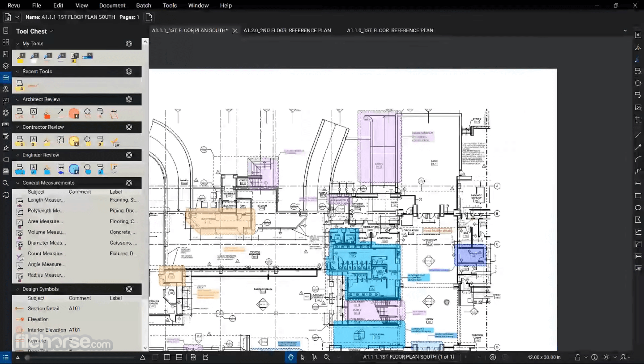Pick the blue circle tool in Engineer Review
644x364 pixels.
[74, 169]
